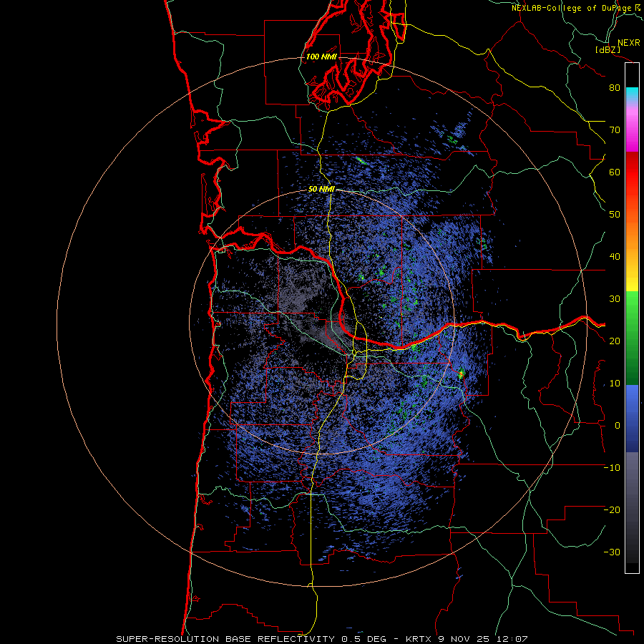Click the -20 value on the dBZ scale
644x644 pixels.
pos(612,510)
